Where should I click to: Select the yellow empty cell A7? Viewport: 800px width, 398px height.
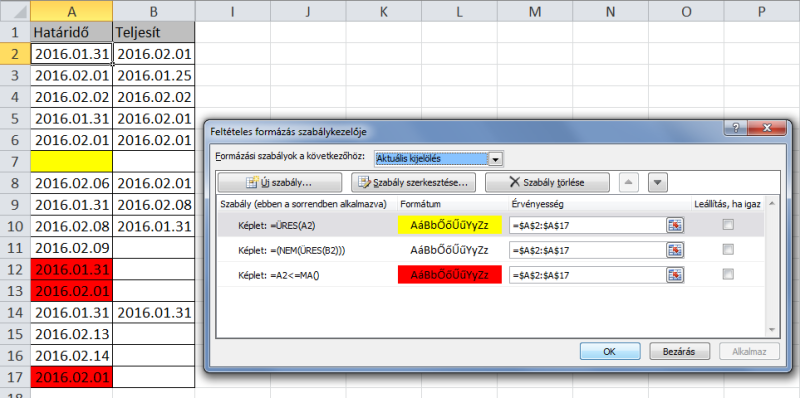71,162
